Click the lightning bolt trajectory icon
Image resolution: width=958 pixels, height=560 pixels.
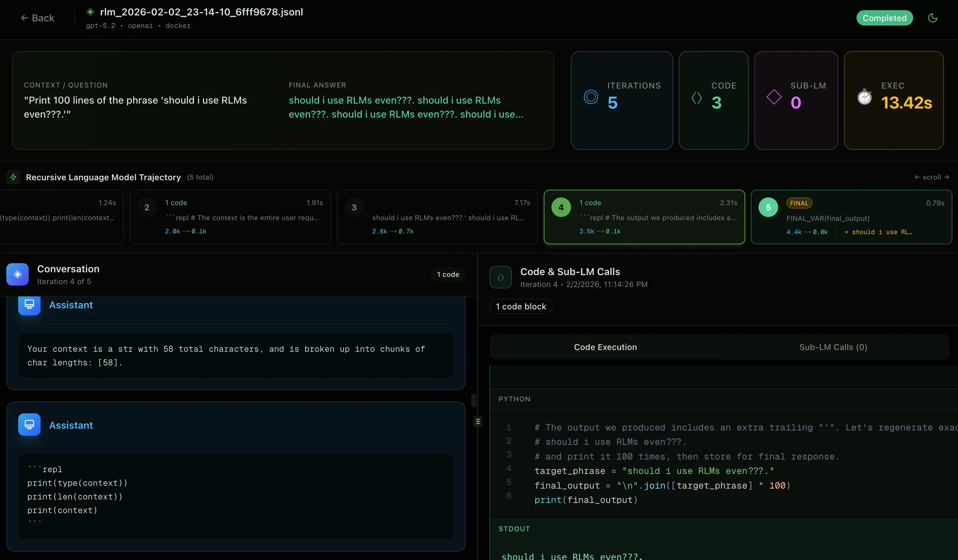tap(13, 177)
